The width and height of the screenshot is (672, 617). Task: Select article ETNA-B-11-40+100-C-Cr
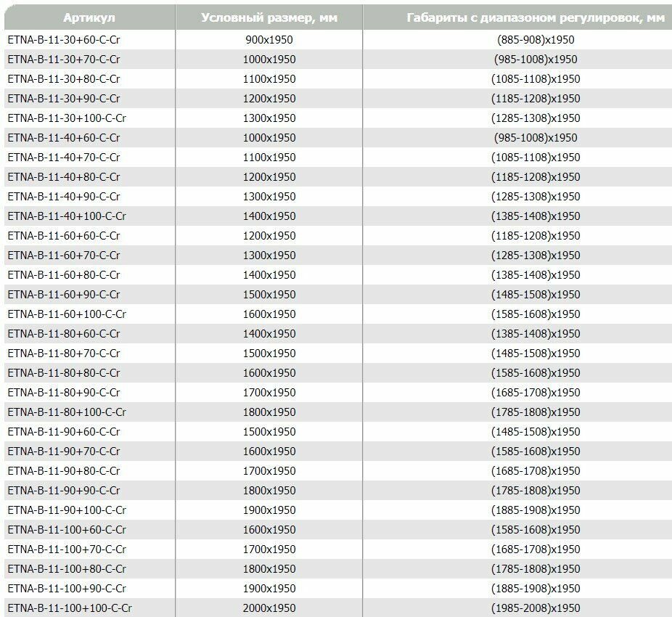[67, 216]
